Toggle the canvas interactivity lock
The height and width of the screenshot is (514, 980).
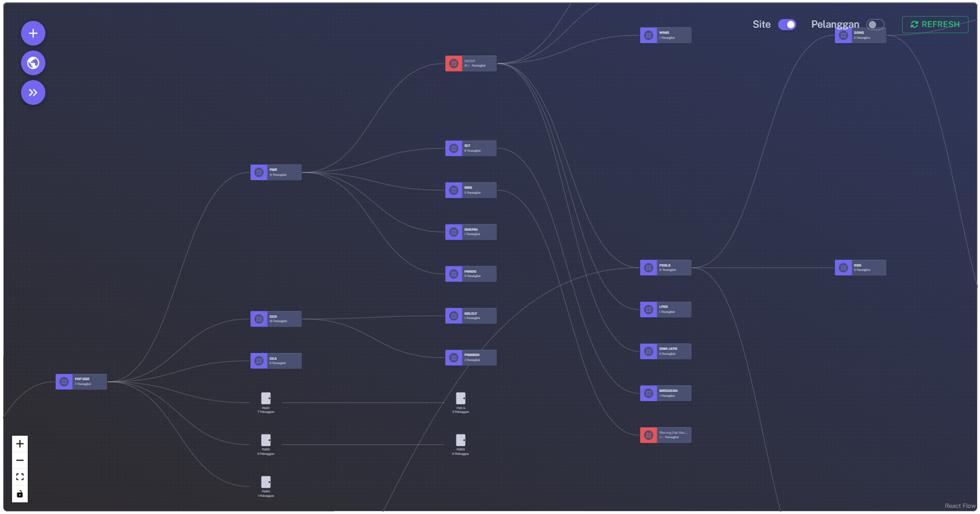[x=20, y=494]
